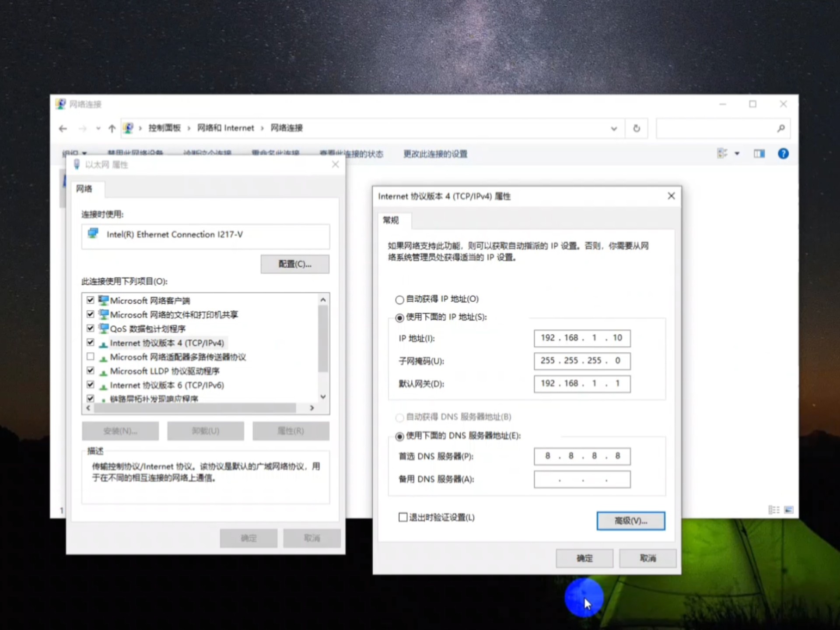Enable 退出时验证设置 checkbox
Screen dimensions: 840x630
click(x=403, y=517)
